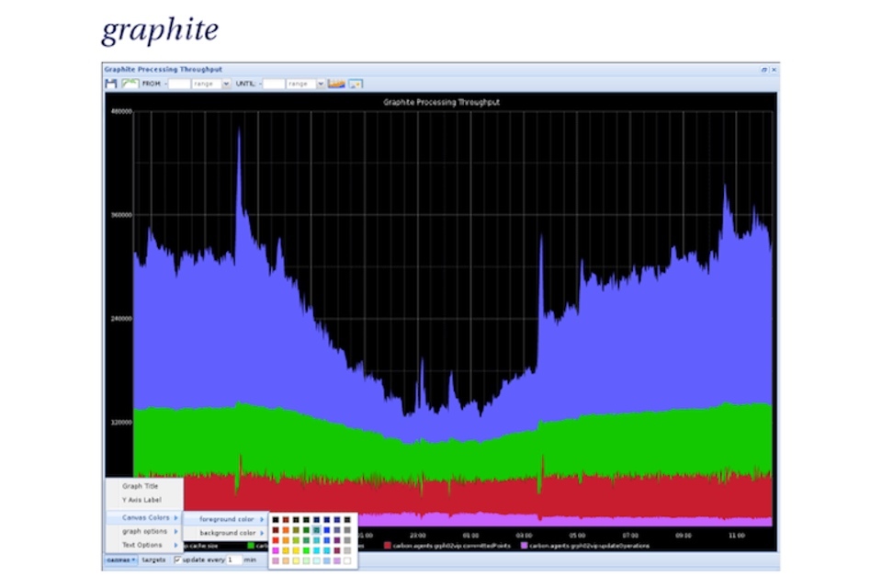Click the FROM time input field
882x588 pixels.
(179, 84)
